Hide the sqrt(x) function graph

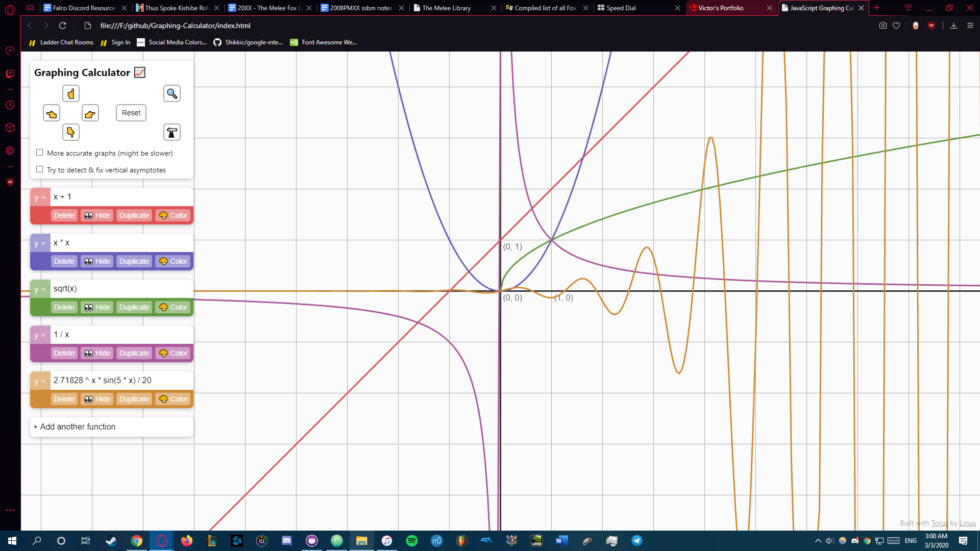point(97,307)
